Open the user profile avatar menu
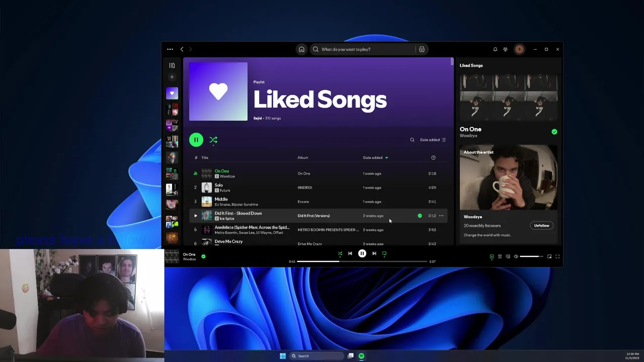 519,49
